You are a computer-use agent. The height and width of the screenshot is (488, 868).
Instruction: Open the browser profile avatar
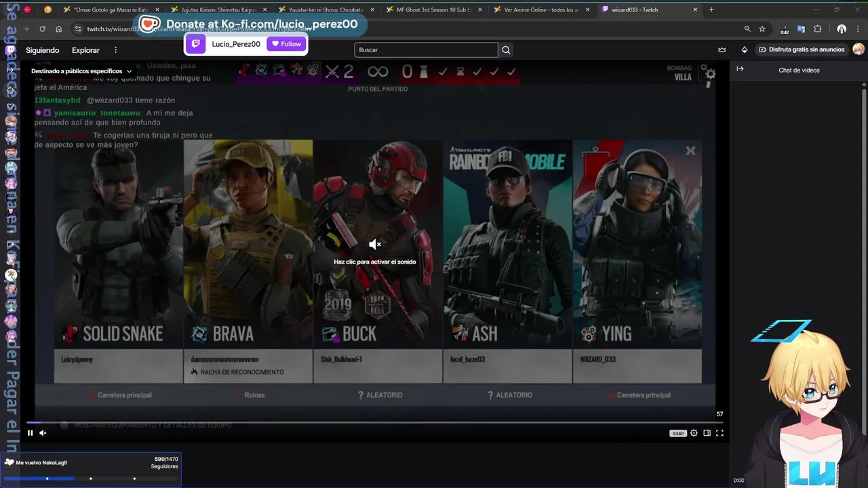(842, 29)
